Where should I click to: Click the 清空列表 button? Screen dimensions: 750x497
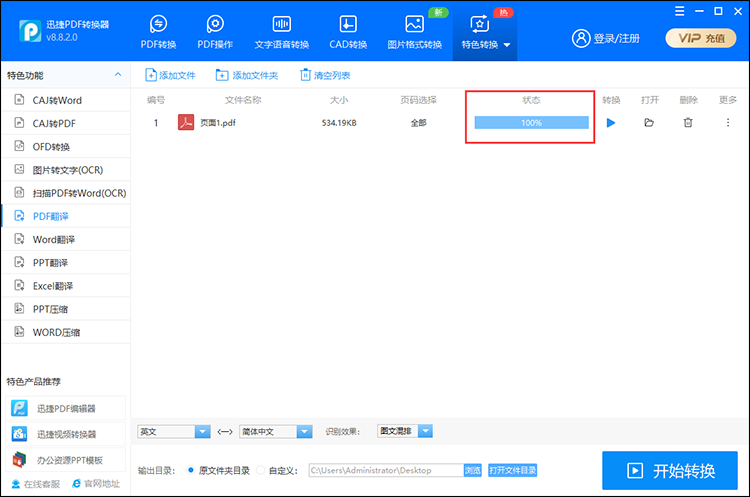tap(325, 75)
